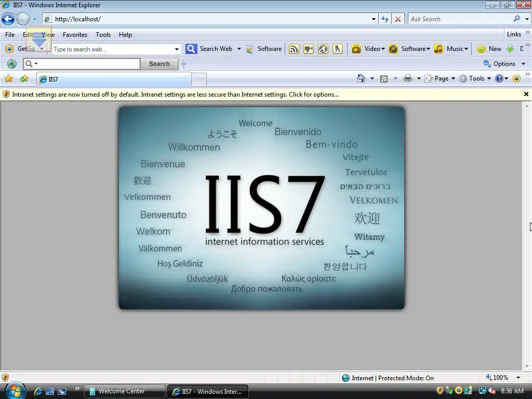Print the page with the printer icon
Image resolution: width=532 pixels, height=399 pixels.
pos(408,79)
